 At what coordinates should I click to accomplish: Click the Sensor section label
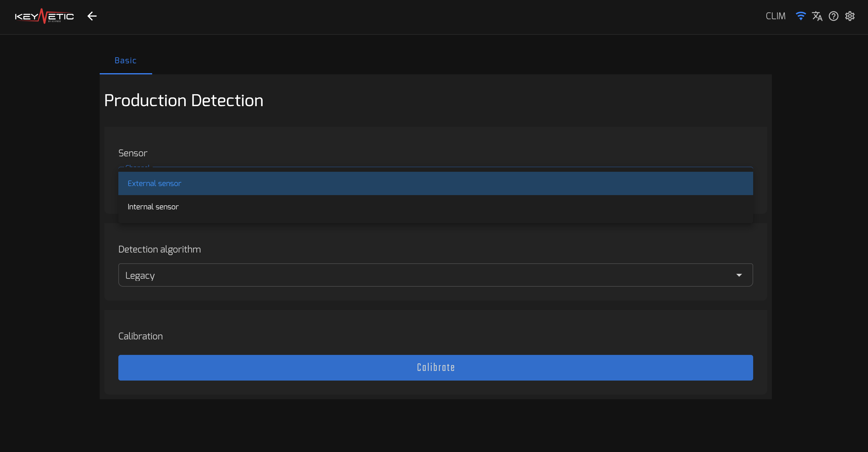tap(133, 153)
